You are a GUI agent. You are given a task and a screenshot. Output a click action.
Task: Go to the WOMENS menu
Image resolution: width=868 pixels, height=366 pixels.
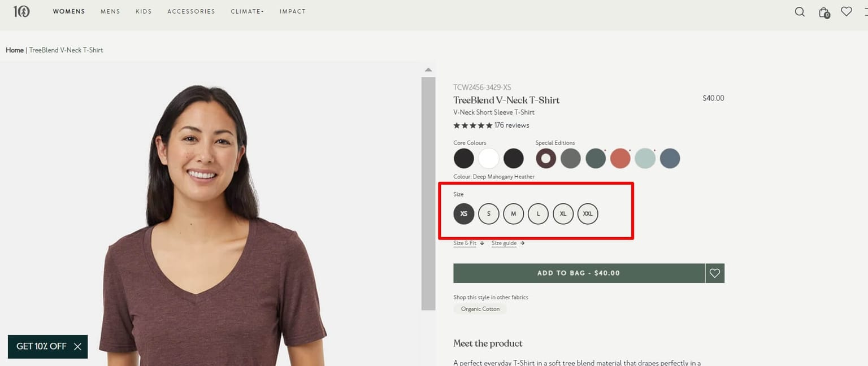click(68, 11)
